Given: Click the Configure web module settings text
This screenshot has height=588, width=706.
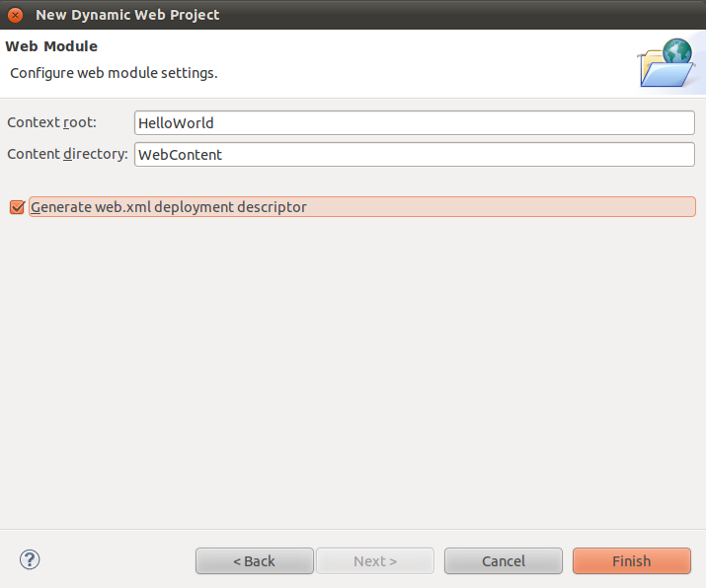Looking at the screenshot, I should (x=114, y=73).
